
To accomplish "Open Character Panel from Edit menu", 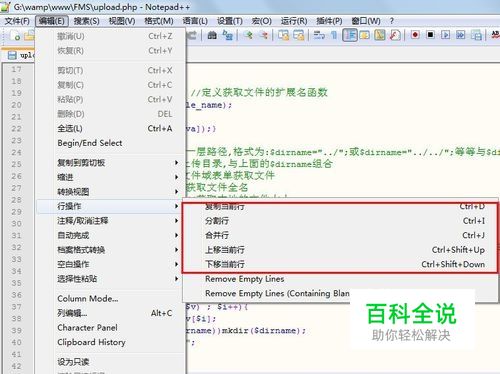I will [x=111, y=328].
